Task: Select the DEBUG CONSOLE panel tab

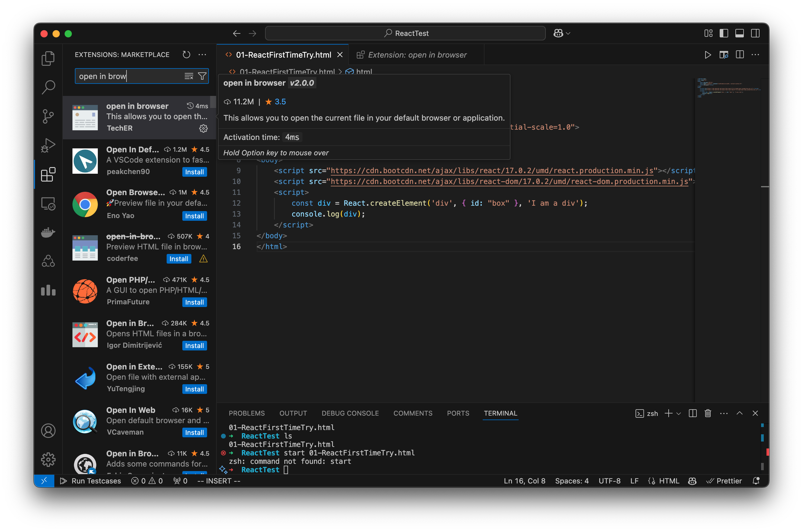Action: 350,413
